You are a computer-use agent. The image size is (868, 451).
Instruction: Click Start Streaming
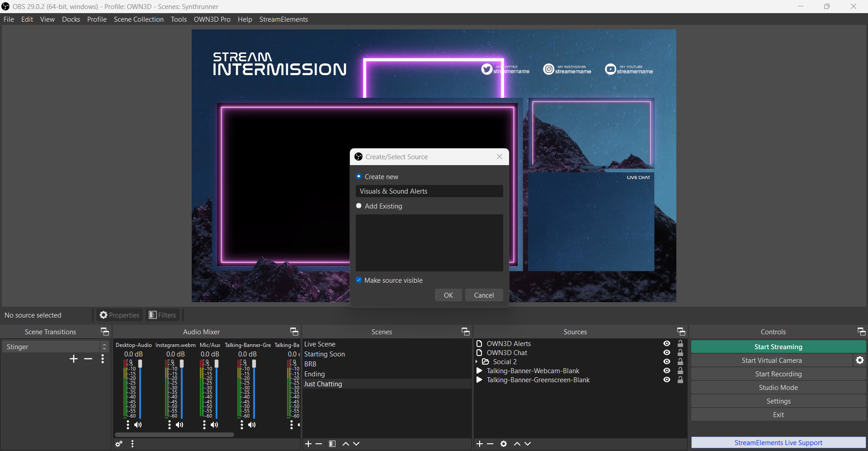pyautogui.click(x=778, y=347)
